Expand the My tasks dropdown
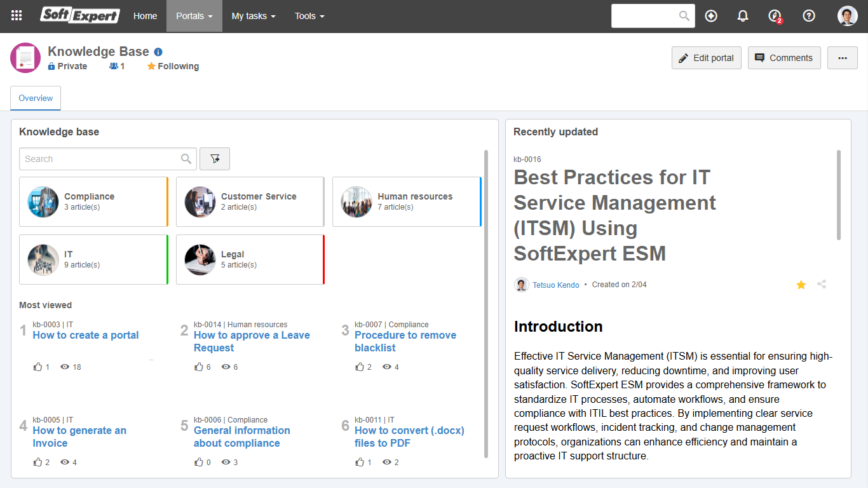Image resolution: width=868 pixels, height=488 pixels. [x=254, y=16]
